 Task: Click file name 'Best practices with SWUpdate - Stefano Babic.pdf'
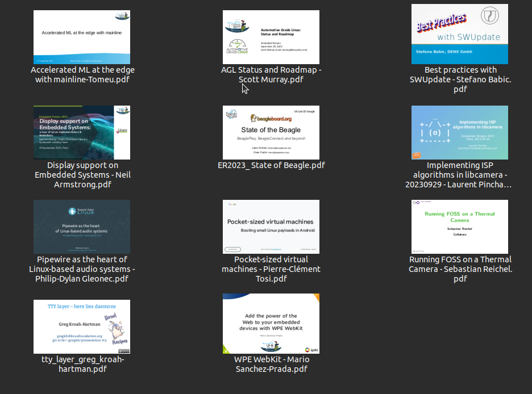coord(460,79)
